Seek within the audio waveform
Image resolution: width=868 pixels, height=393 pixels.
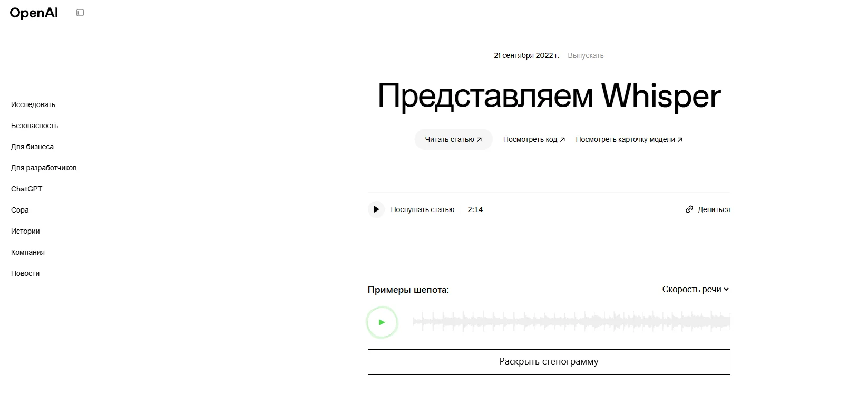pyautogui.click(x=572, y=322)
